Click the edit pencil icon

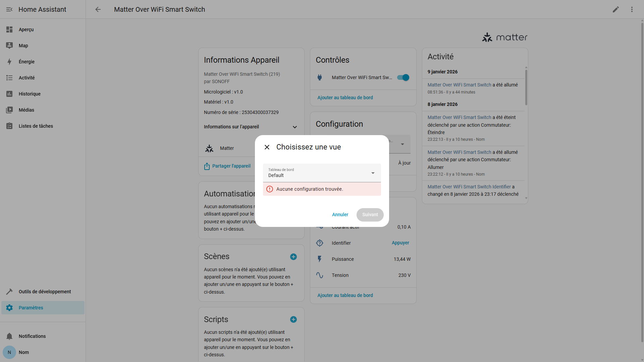tap(615, 9)
